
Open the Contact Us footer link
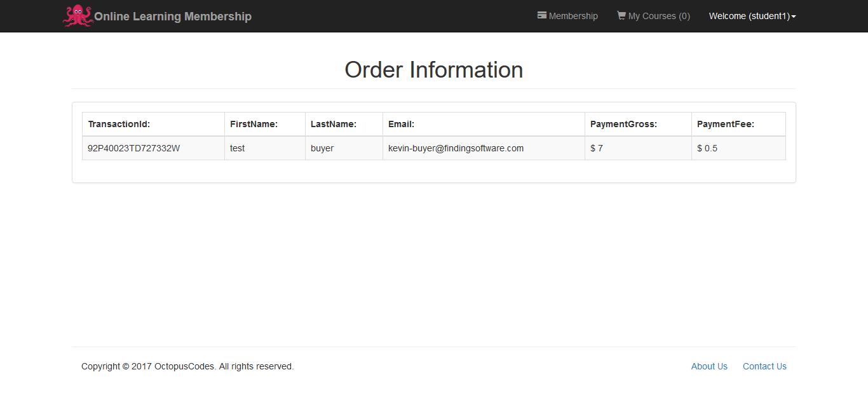click(x=764, y=366)
